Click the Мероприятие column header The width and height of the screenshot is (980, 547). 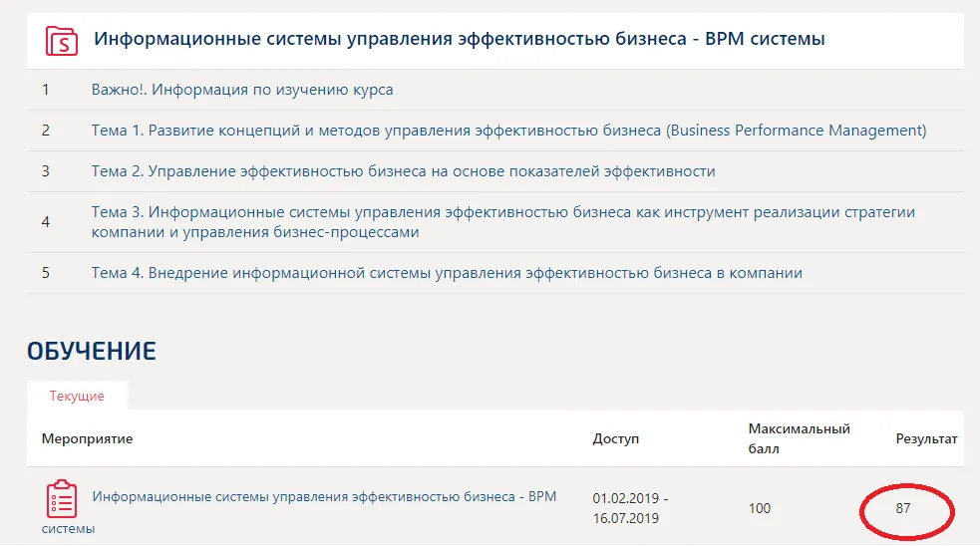[87, 439]
